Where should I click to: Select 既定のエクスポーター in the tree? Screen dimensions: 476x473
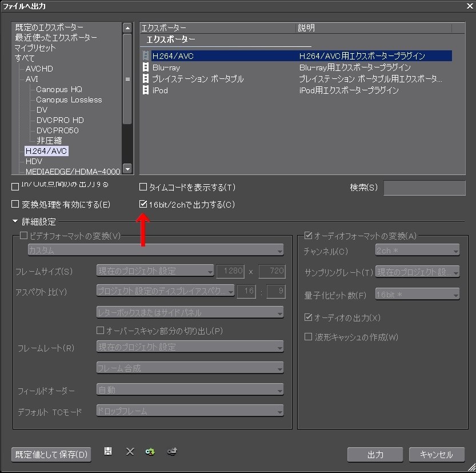tap(49, 27)
